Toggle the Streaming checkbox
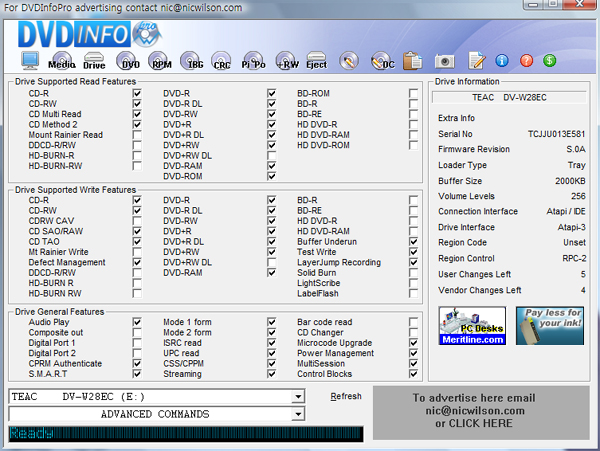Image resolution: width=600 pixels, height=451 pixels. click(272, 373)
